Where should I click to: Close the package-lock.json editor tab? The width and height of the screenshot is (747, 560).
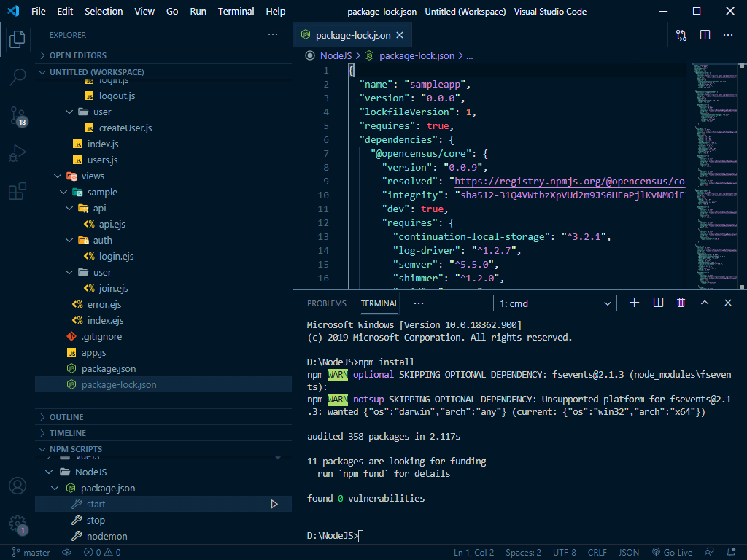pyautogui.click(x=400, y=35)
